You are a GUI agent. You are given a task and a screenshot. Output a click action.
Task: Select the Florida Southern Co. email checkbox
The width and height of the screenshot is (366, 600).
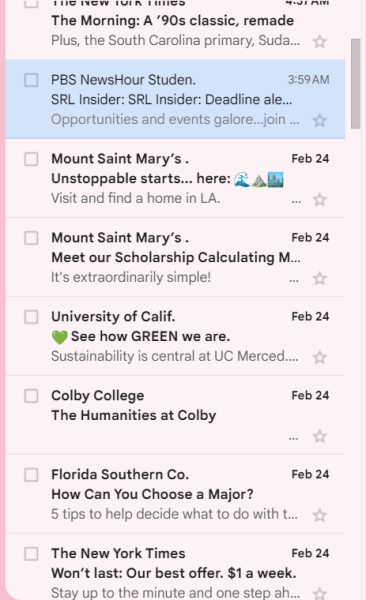31,475
